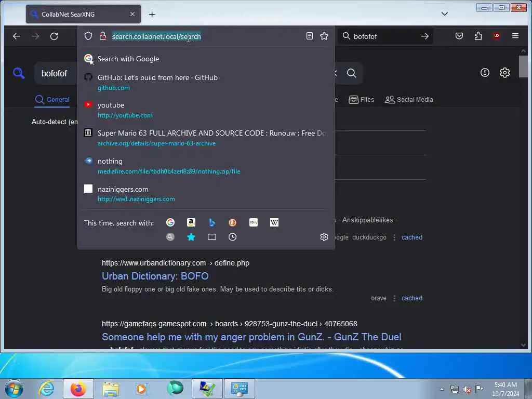This screenshot has width=532, height=399.
Task: Search this time with DuckDuckGo icon
Action: pyautogui.click(x=232, y=222)
